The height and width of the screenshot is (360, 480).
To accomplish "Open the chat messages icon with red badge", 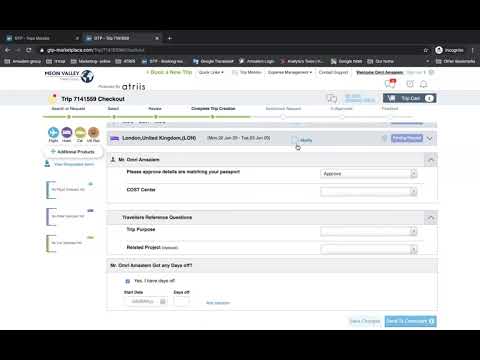I will point(390,84).
